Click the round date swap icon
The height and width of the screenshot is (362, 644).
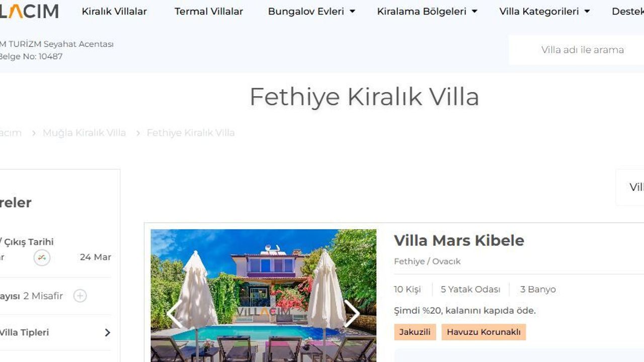pyautogui.click(x=42, y=257)
